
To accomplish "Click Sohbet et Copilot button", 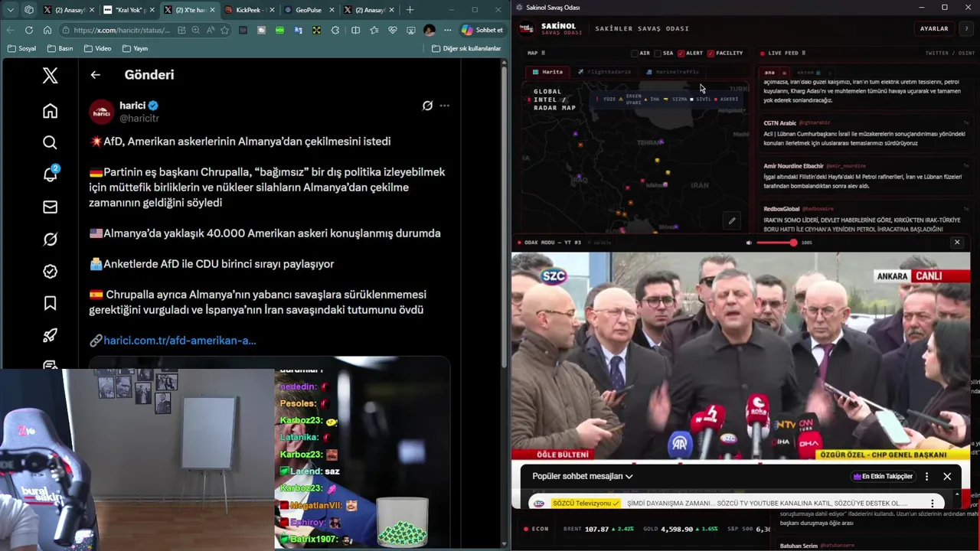I will [482, 30].
